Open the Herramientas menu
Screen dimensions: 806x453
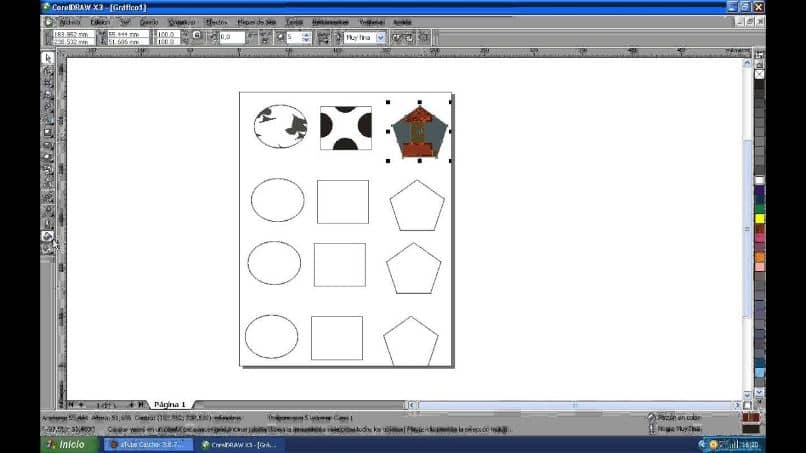click(331, 22)
